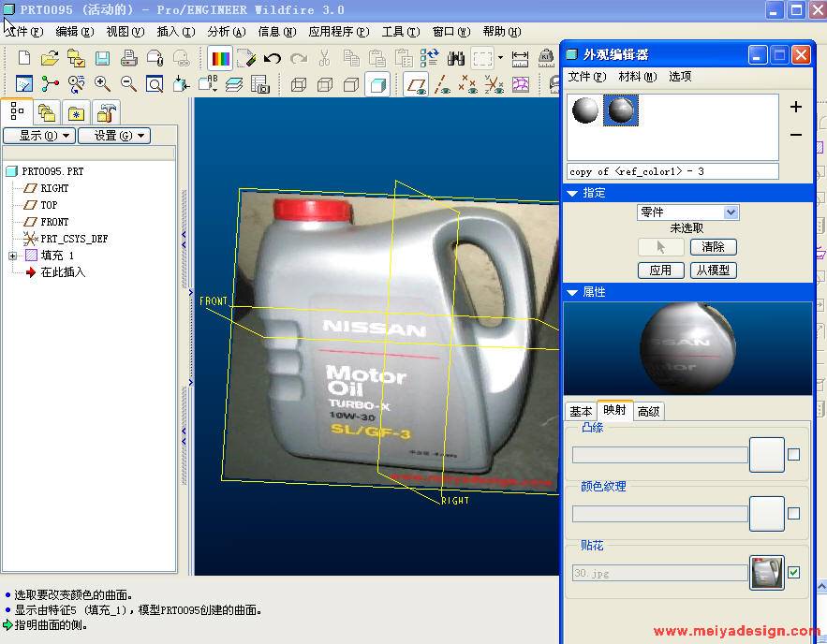Expand the 填充 1 tree node

coord(13,256)
